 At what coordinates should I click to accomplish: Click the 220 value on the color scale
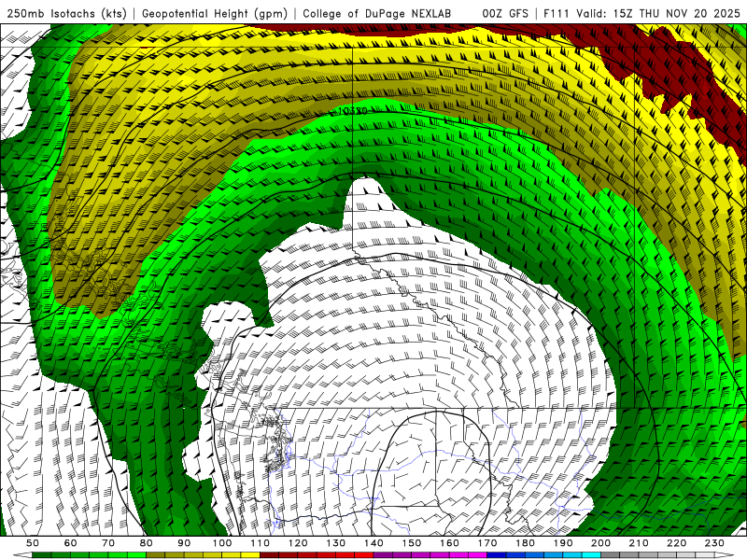point(676,543)
